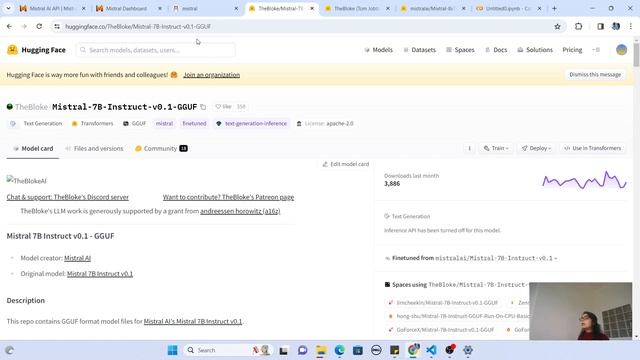
Task: Open Visual Studio Code from the taskbar
Action: [431, 350]
